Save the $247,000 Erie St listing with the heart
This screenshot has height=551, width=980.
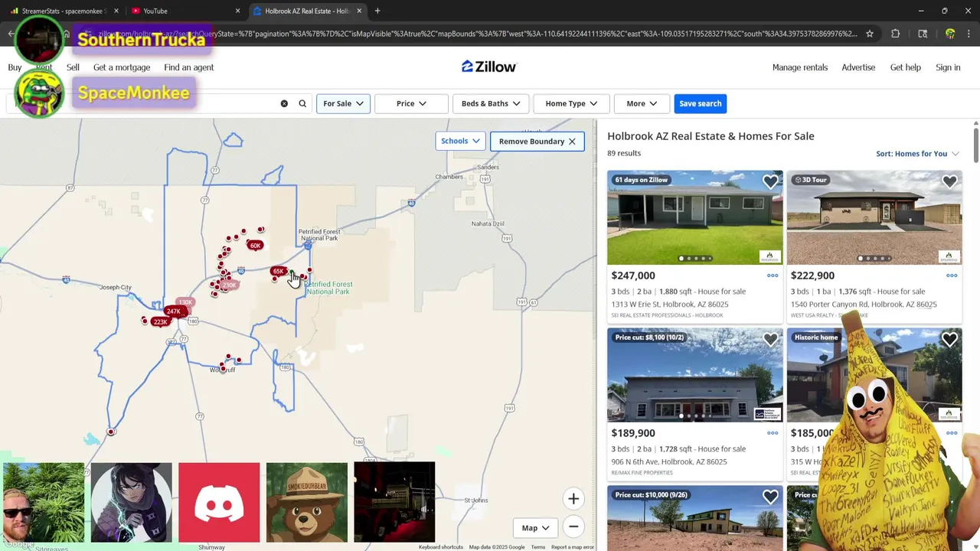coord(770,181)
